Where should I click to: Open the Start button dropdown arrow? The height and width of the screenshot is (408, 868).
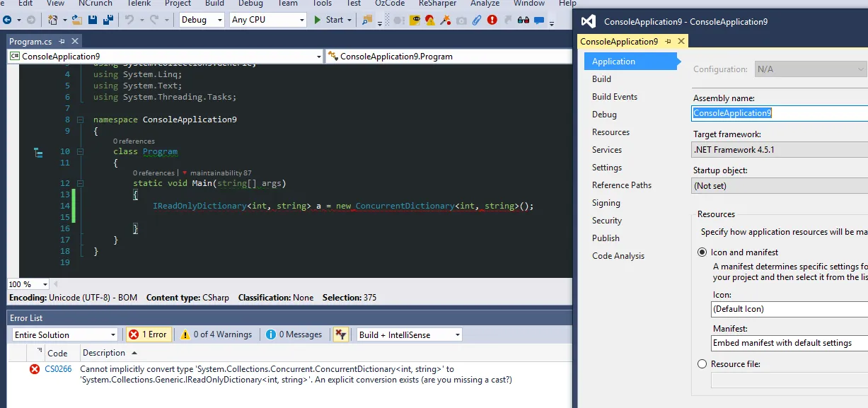coord(349,20)
